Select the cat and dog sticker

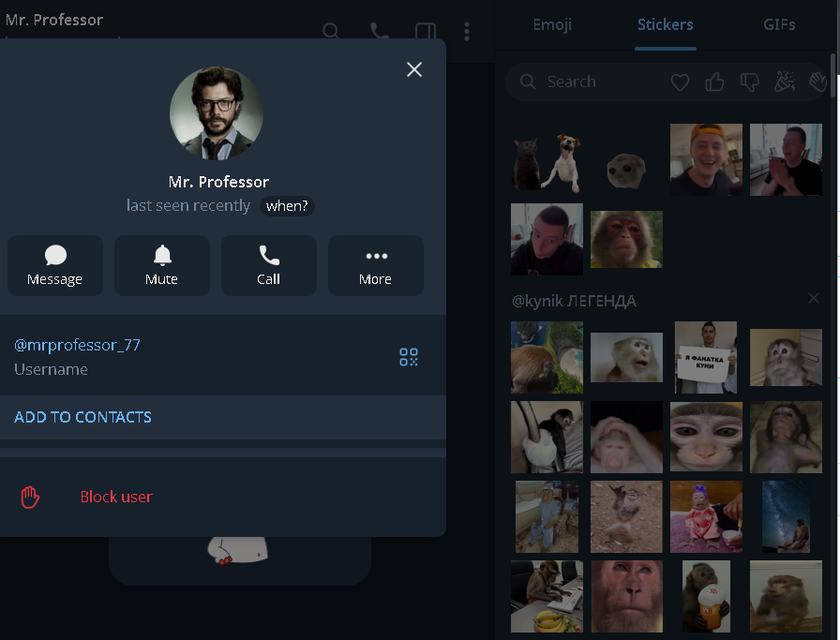547,161
